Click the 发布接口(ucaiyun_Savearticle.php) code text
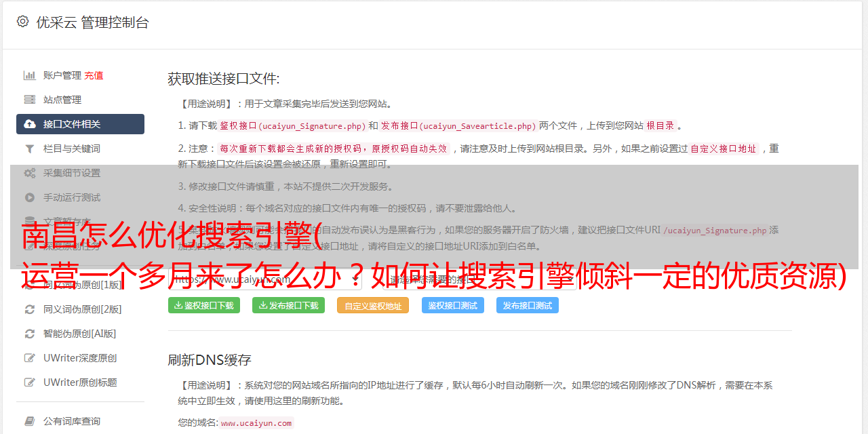Viewport: 868px width, 434px height. point(458,125)
